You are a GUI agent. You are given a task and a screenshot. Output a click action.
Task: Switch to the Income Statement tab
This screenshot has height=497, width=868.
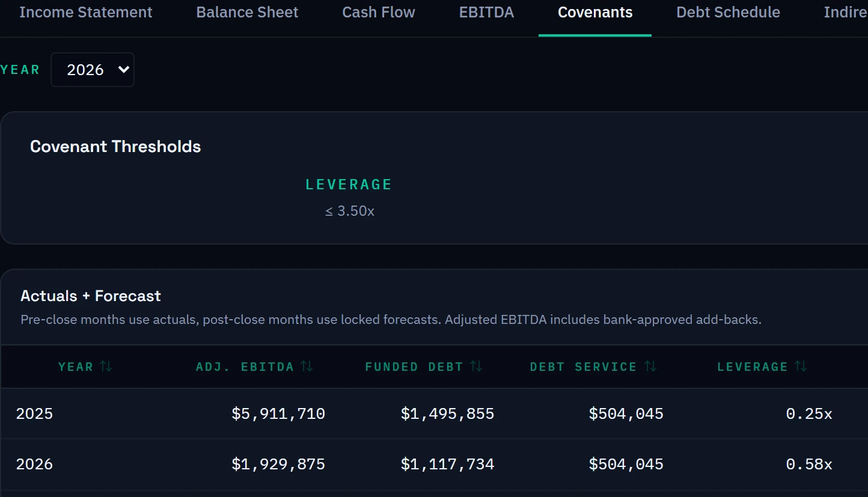(x=86, y=13)
